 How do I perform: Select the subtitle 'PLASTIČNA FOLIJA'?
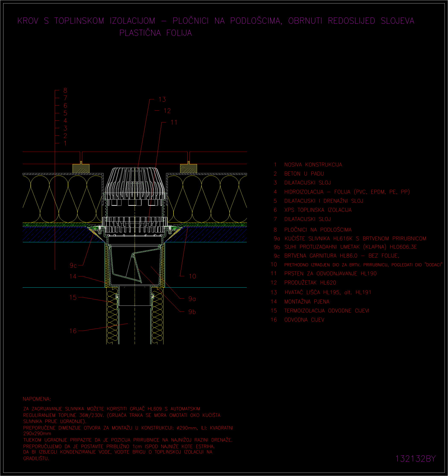[156, 33]
